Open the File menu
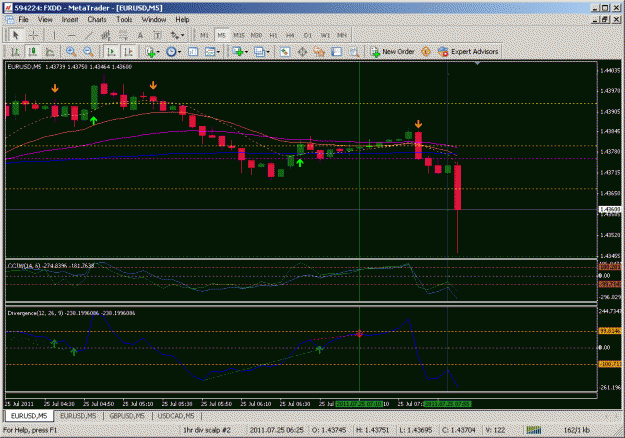 click(x=24, y=20)
